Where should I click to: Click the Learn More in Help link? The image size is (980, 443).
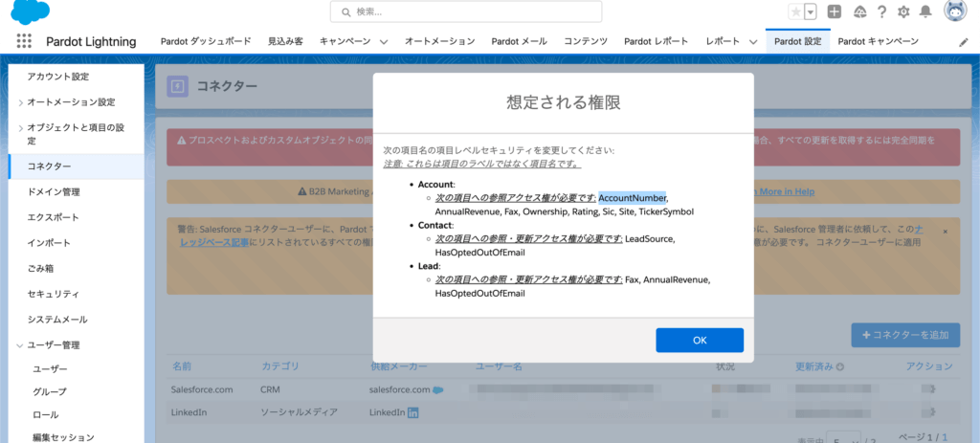pyautogui.click(x=783, y=191)
